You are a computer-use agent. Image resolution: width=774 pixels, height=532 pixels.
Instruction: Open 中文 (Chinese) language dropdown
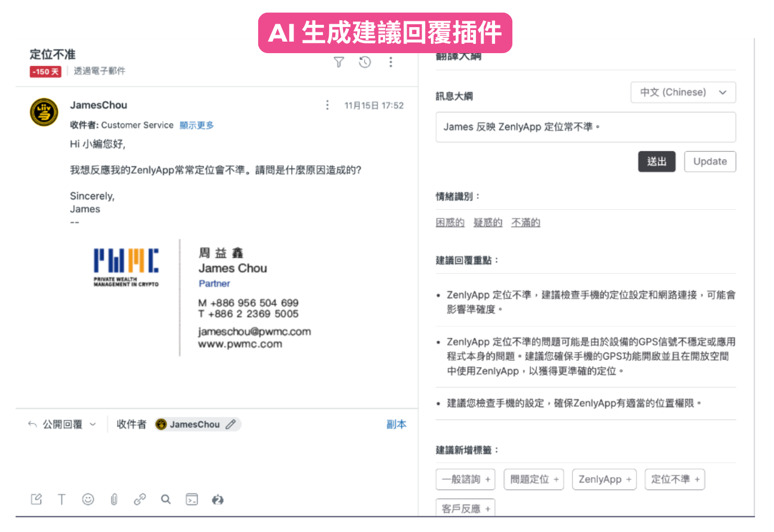683,92
